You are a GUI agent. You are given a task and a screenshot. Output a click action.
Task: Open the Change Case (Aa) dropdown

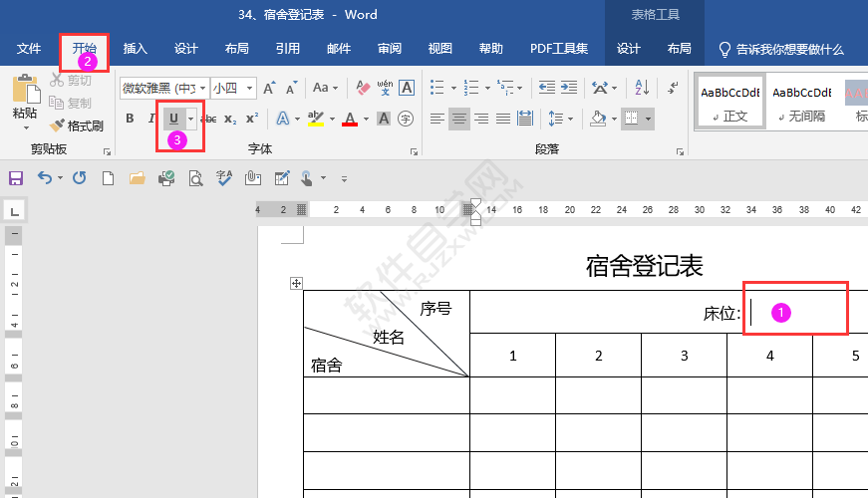(325, 88)
